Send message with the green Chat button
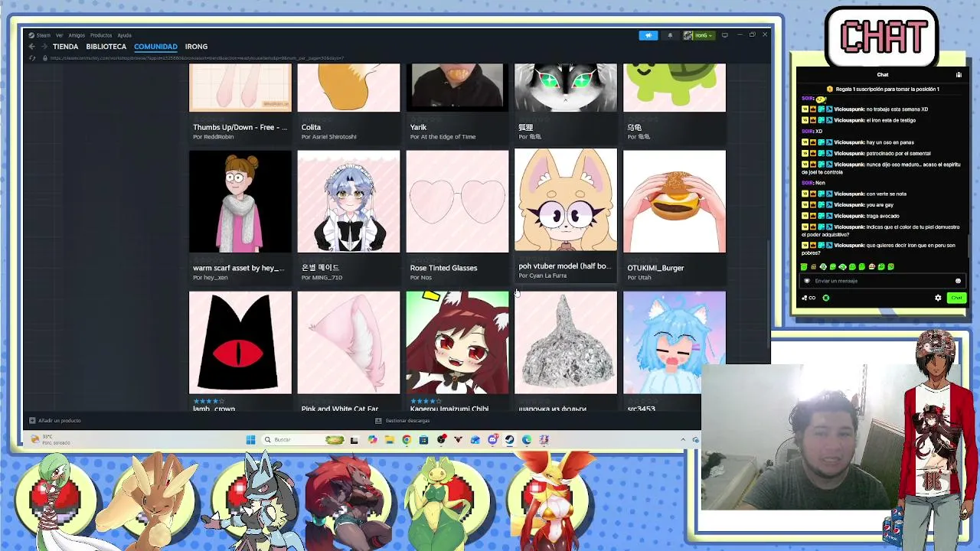The width and height of the screenshot is (980, 551). [956, 298]
